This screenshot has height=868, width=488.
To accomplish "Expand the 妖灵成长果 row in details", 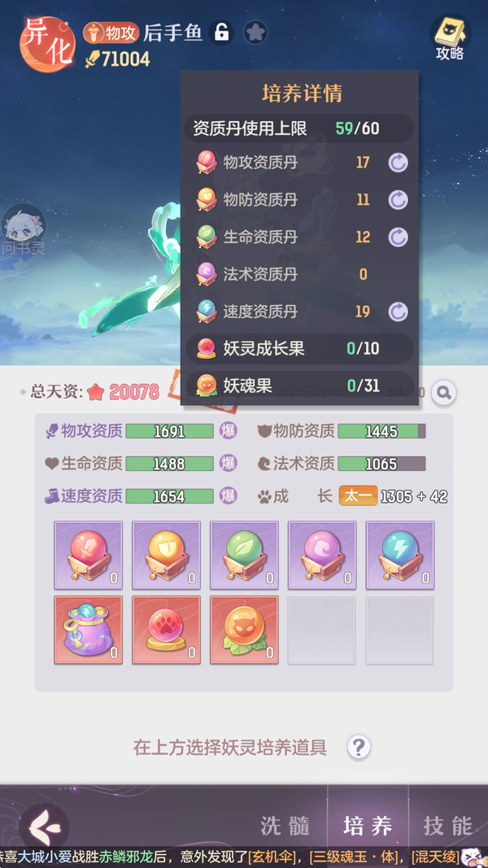I will point(299,349).
